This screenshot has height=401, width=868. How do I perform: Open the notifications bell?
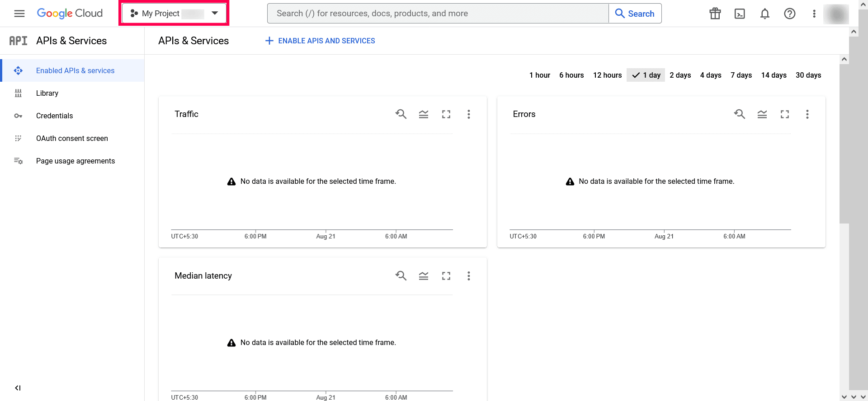[x=764, y=14]
